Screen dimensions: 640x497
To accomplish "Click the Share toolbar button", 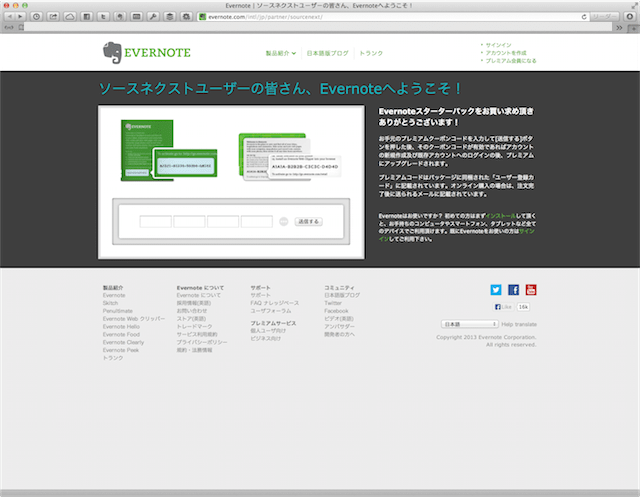I will click(x=53, y=17).
